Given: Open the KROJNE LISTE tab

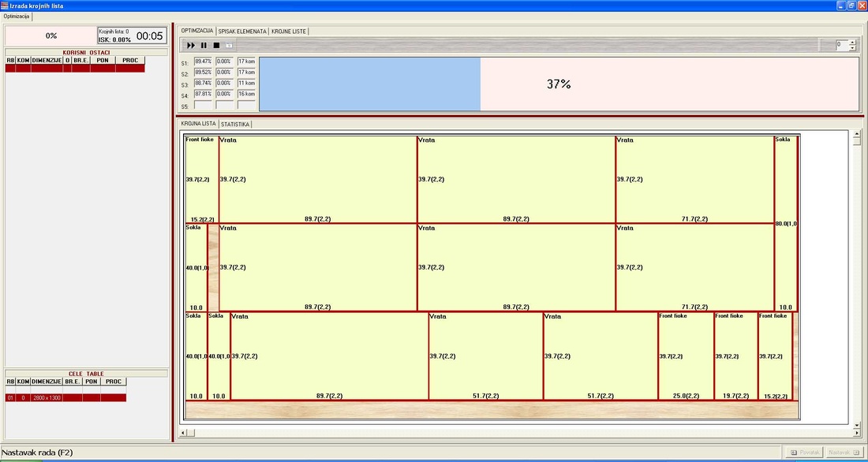Looking at the screenshot, I should (x=289, y=31).
